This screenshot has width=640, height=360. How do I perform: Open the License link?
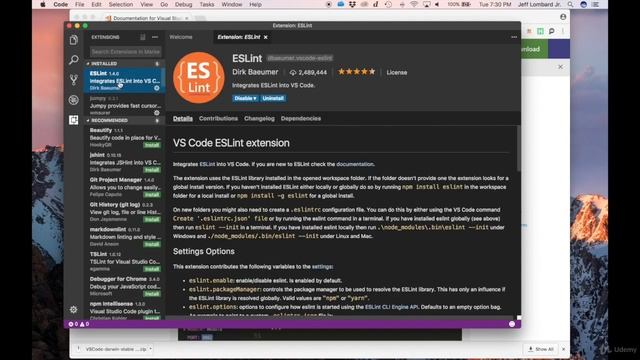397,72
